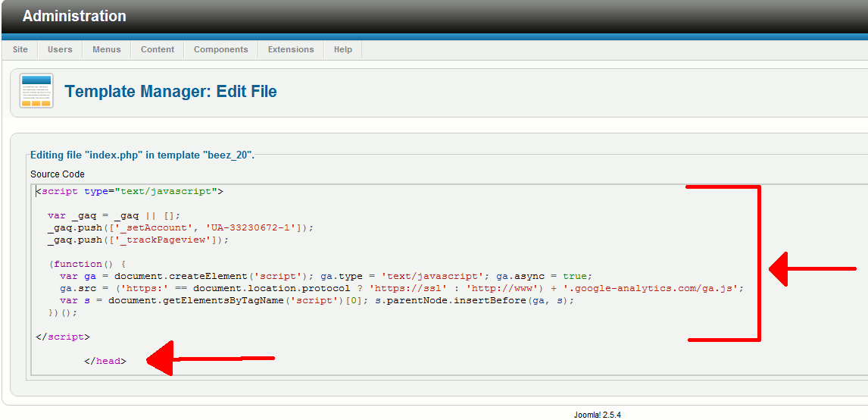Click the '_trackPageview' code line
Viewport: 868px width, 420px height.
coord(137,240)
